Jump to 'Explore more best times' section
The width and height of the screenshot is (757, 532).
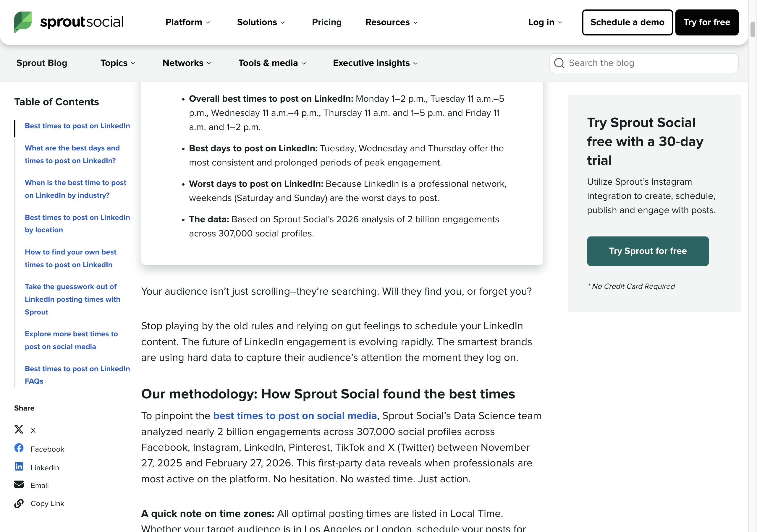coord(71,340)
